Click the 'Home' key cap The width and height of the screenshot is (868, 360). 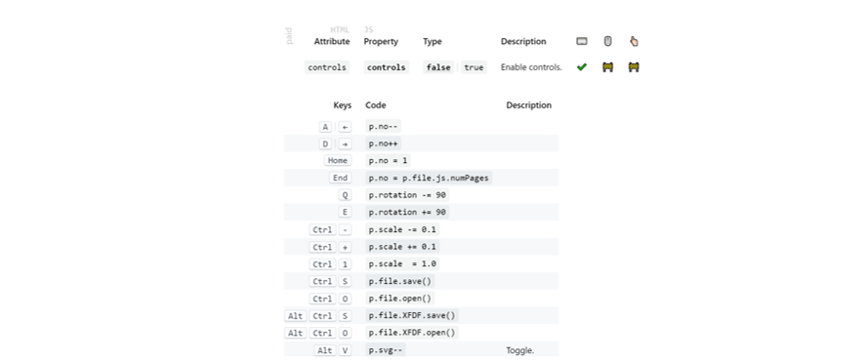[338, 160]
